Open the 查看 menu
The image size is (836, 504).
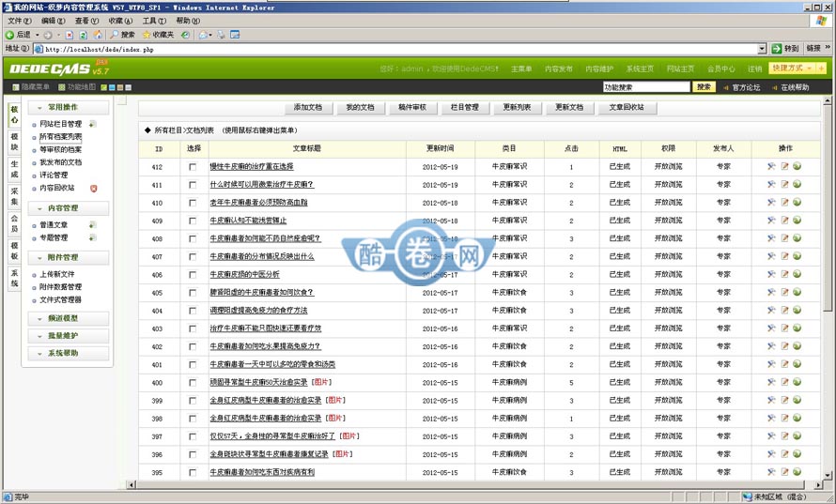(86, 21)
